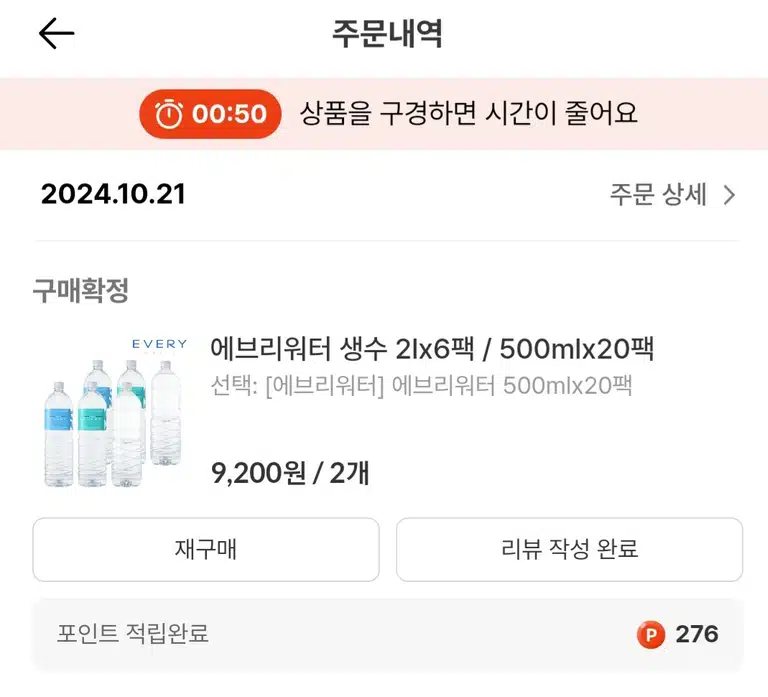Screen dimensions: 768x697
Task: Go back using the left arrow
Action: tap(56, 33)
